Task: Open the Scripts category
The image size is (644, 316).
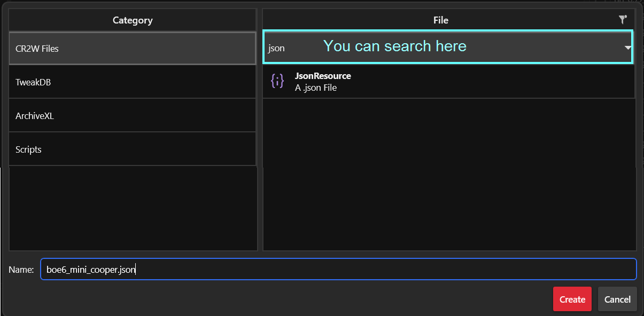Action: coord(133,149)
